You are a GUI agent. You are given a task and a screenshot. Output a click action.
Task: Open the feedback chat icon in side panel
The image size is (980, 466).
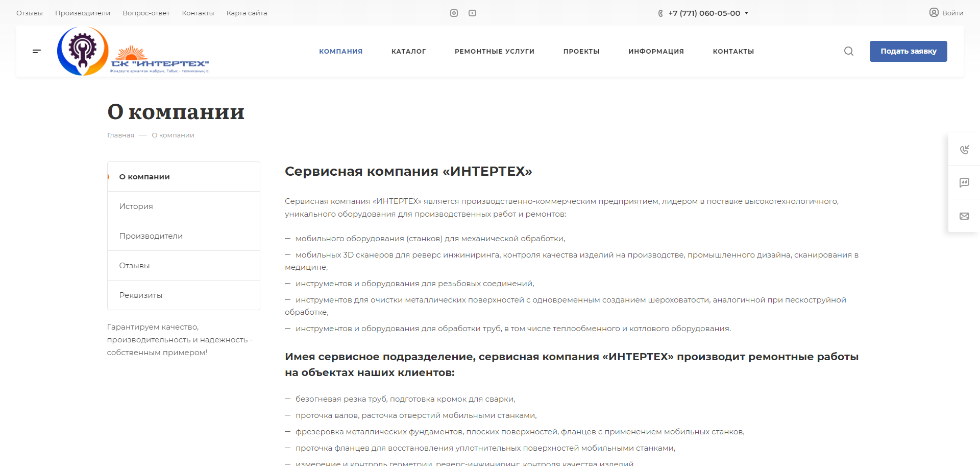[964, 182]
